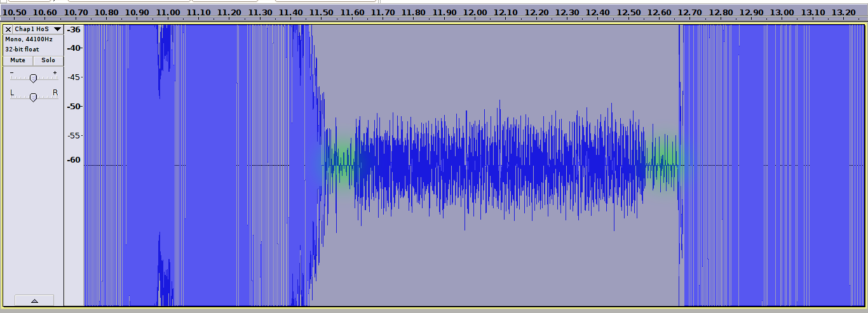Screen dimensions: 868x313
Task: Click the -60 level on the vertical scale
Action: click(74, 160)
